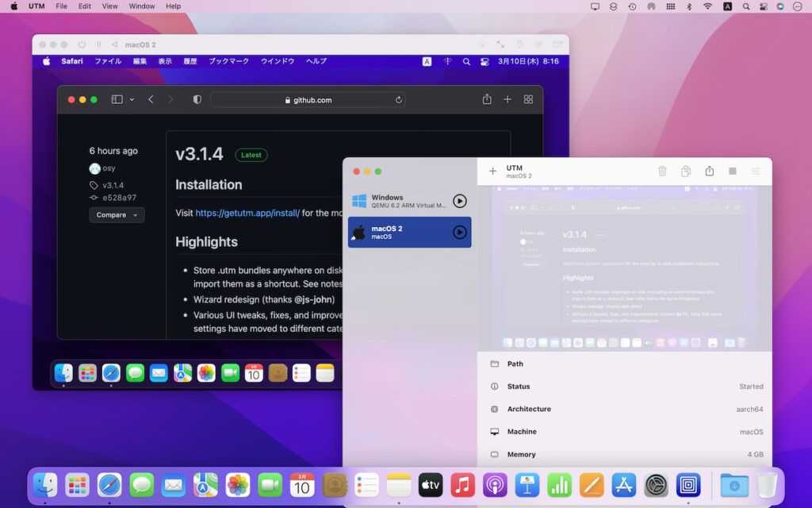Start the macOS 2 VM with its play button

click(x=460, y=232)
